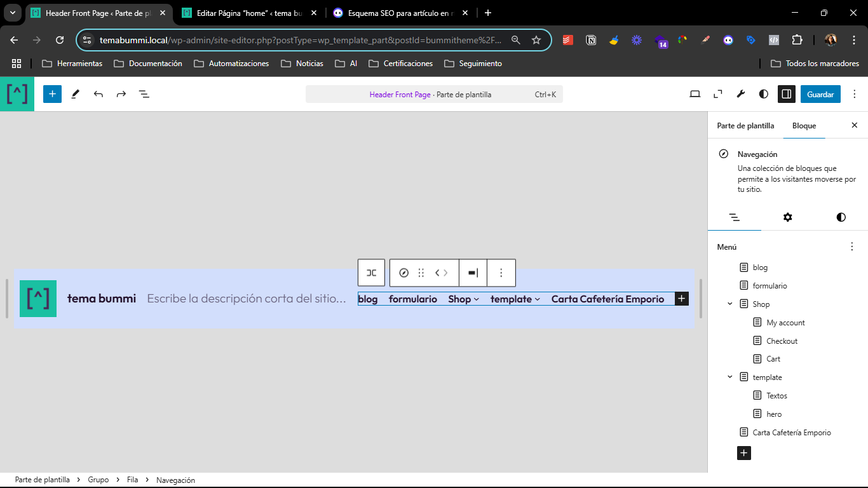Image resolution: width=868 pixels, height=488 pixels.
Task: Click the site description placeholder text
Action: pyautogui.click(x=247, y=299)
